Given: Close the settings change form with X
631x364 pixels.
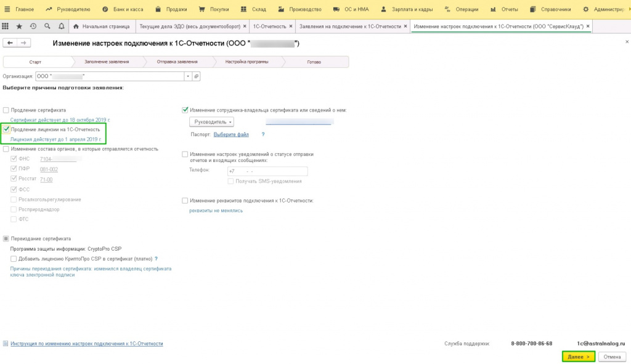Looking at the screenshot, I should point(627,42).
